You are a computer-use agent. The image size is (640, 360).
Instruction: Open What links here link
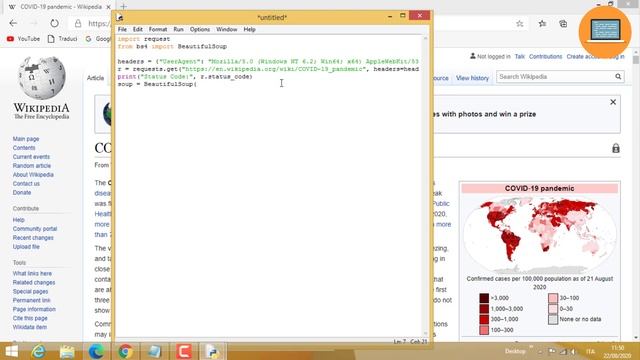point(32,273)
